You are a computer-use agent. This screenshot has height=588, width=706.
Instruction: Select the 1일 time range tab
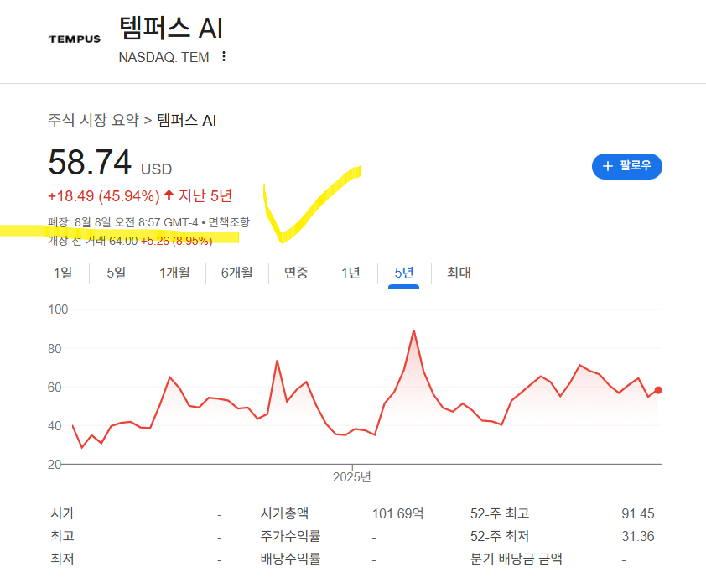[x=63, y=273]
